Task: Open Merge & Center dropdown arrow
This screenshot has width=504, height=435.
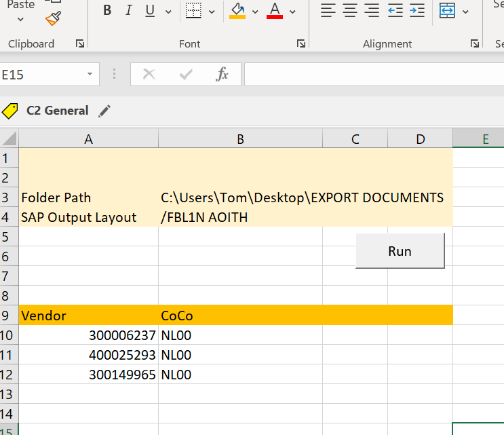Action: (465, 12)
